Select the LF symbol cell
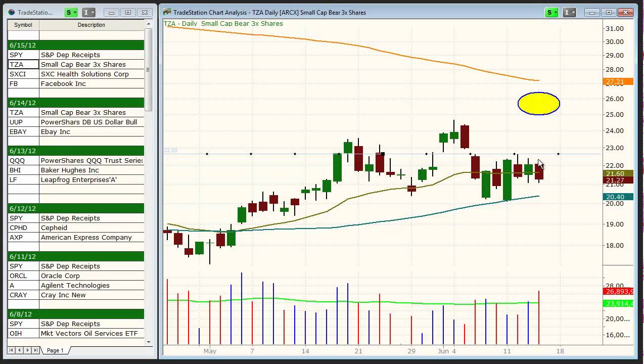644x364 pixels. click(23, 179)
